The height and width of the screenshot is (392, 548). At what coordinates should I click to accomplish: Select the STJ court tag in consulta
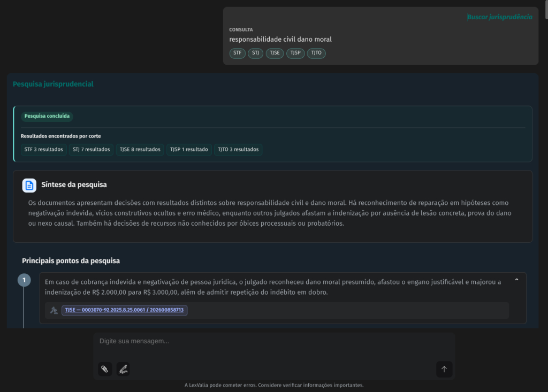[255, 53]
